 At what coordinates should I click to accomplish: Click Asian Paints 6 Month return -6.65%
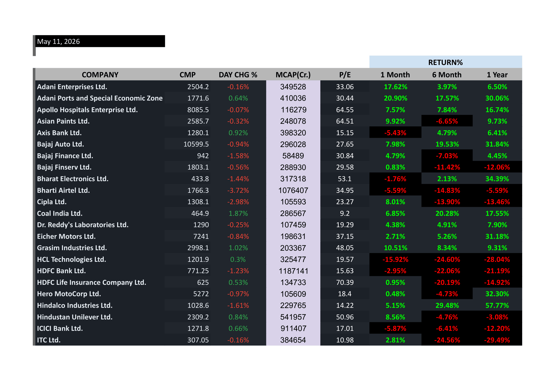point(447,121)
